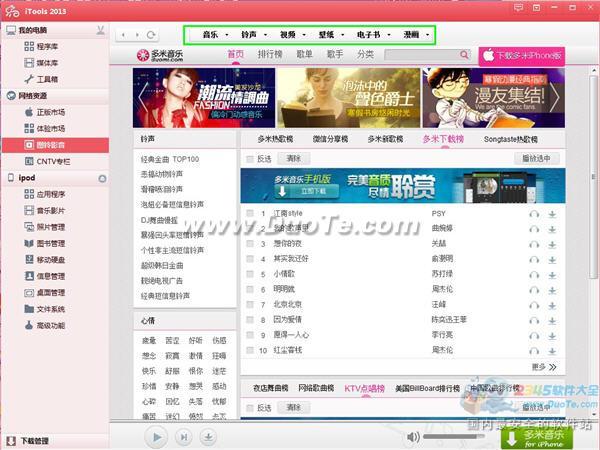Open 下载管理 at the sidebar bottom
The image size is (600, 450).
pos(28,441)
